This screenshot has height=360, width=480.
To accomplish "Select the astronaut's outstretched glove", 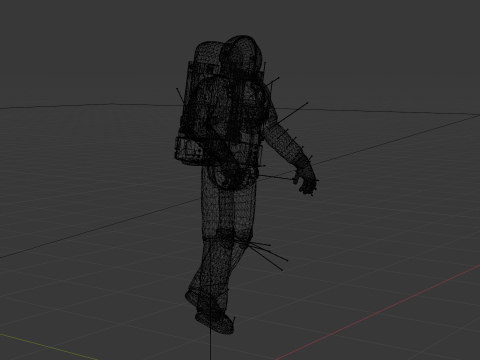I will [x=306, y=178].
